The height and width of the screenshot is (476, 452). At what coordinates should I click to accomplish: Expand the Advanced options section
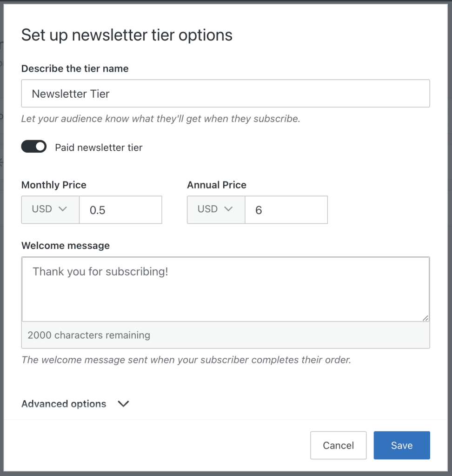coord(64,404)
